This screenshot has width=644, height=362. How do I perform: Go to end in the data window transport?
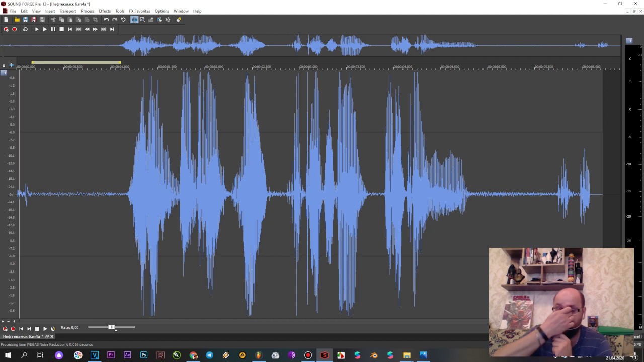29,329
